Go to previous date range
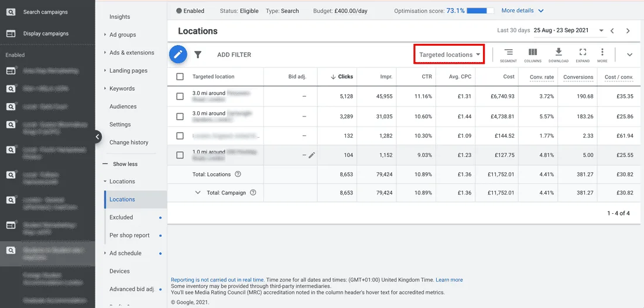 tap(612, 31)
